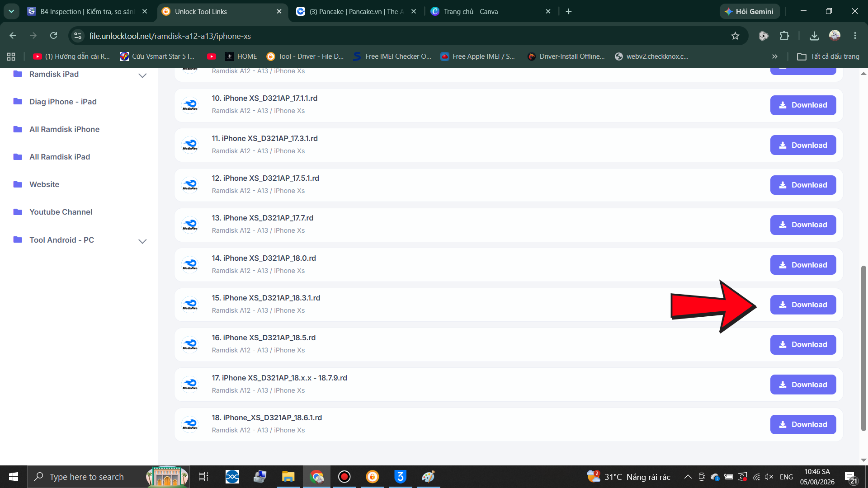Screen dimensions: 868x488
Task: Open the notification center
Action: click(851, 477)
